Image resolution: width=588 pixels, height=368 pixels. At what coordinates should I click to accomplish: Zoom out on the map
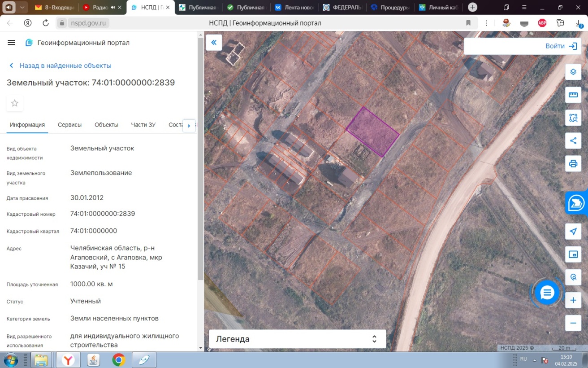(x=573, y=323)
